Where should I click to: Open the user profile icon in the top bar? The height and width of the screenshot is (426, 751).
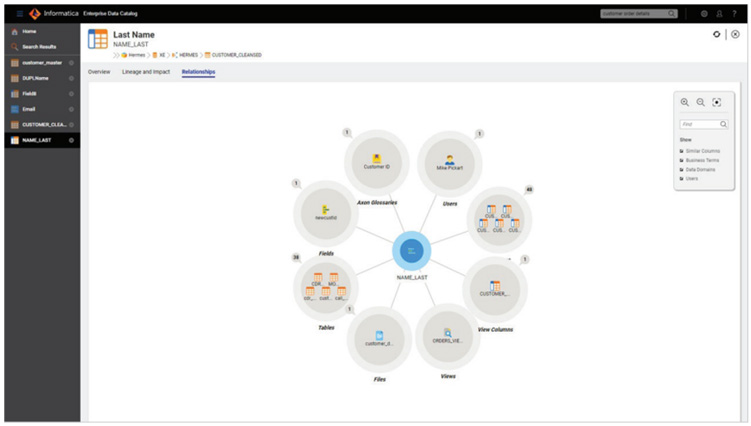tap(719, 13)
